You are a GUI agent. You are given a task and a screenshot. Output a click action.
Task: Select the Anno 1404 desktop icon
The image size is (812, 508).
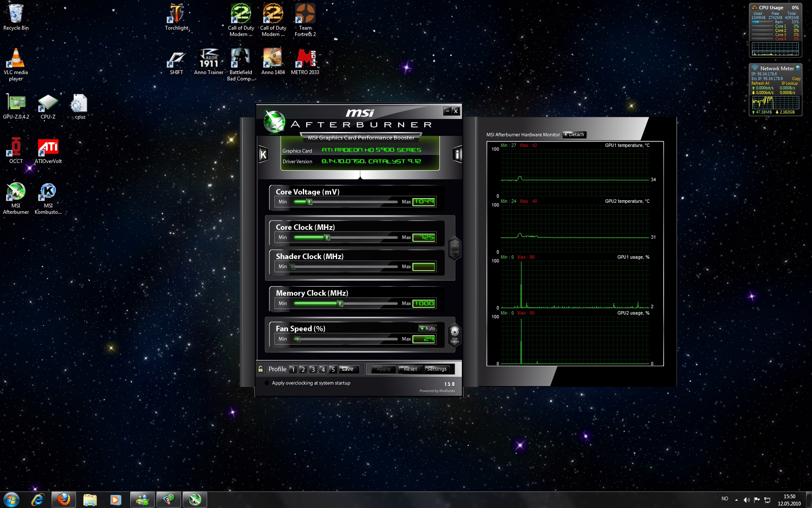click(273, 62)
